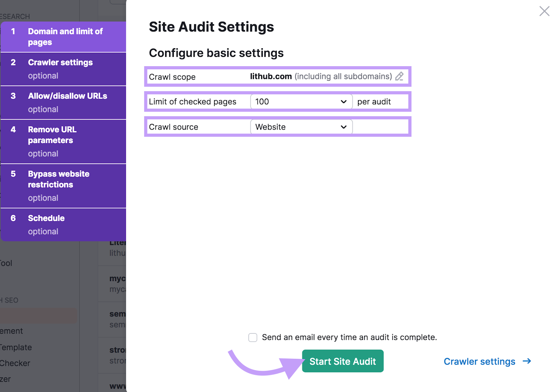Click the pencil icon to edit crawl scope
Image resolution: width=555 pixels, height=392 pixels.
click(x=399, y=76)
